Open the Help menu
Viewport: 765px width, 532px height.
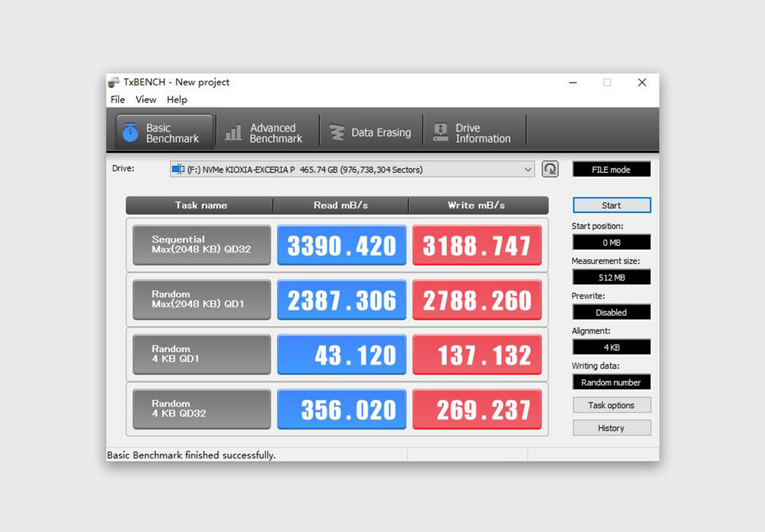click(x=177, y=100)
